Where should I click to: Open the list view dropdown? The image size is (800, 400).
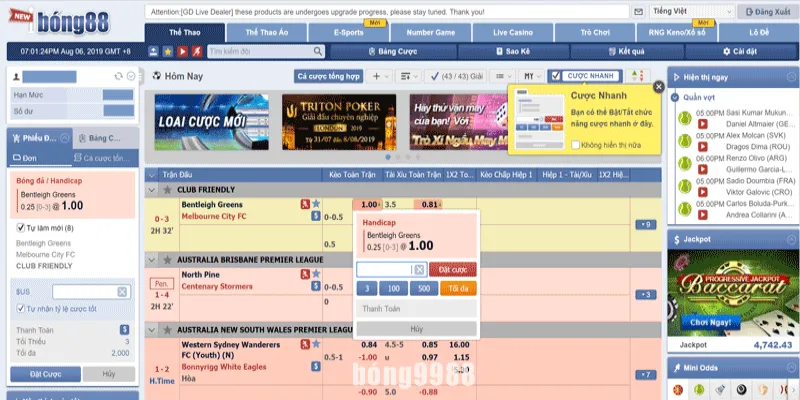[x=503, y=76]
